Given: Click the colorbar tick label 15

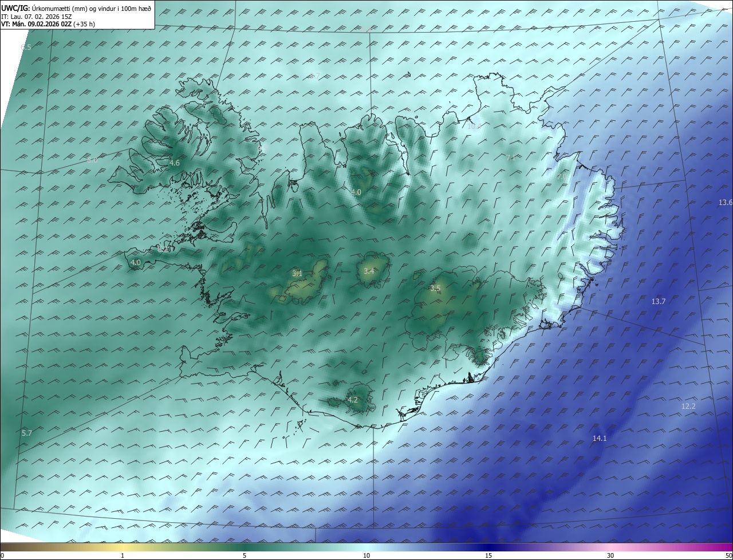Looking at the screenshot, I should click(488, 555).
